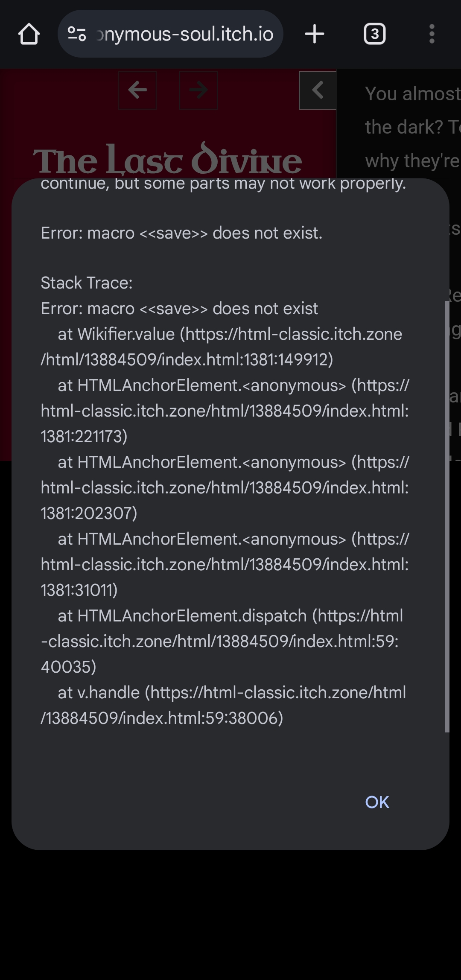Tap the HTMLAnchorElement.dispatch trace line
The image size is (461, 980).
click(222, 641)
